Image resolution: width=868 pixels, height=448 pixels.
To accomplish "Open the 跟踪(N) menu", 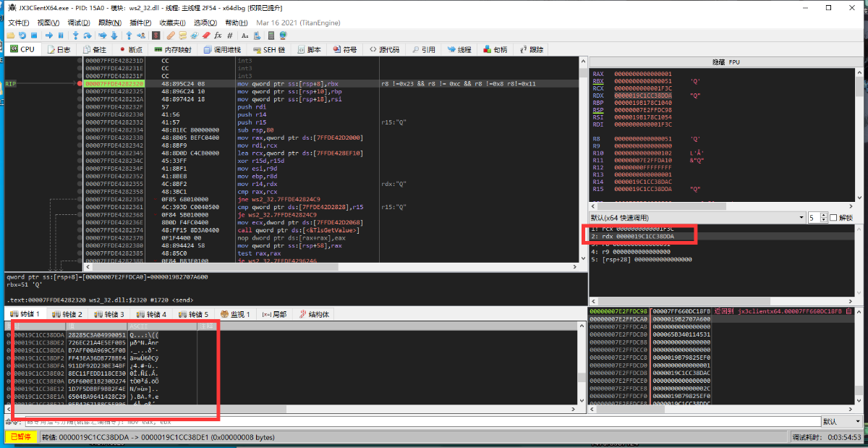I will coord(111,23).
